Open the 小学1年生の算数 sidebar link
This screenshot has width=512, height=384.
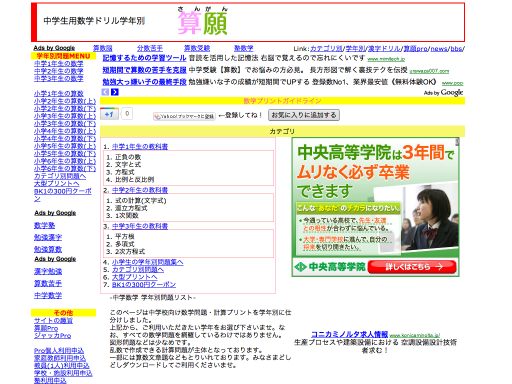(59, 94)
